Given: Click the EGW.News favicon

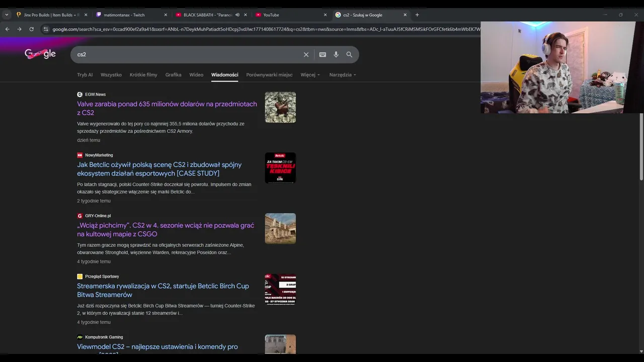Looking at the screenshot, I should coord(79,95).
